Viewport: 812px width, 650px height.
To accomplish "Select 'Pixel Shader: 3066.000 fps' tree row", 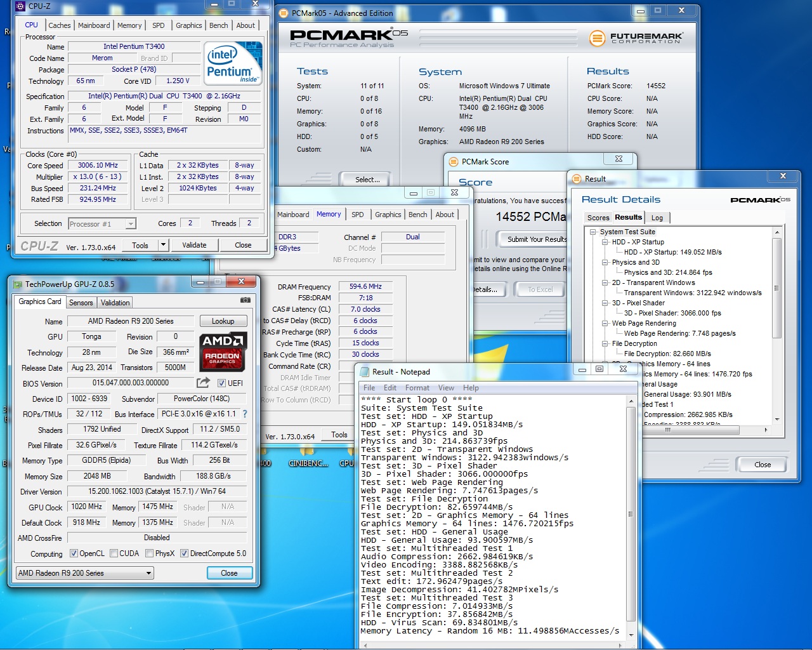I will (x=672, y=313).
